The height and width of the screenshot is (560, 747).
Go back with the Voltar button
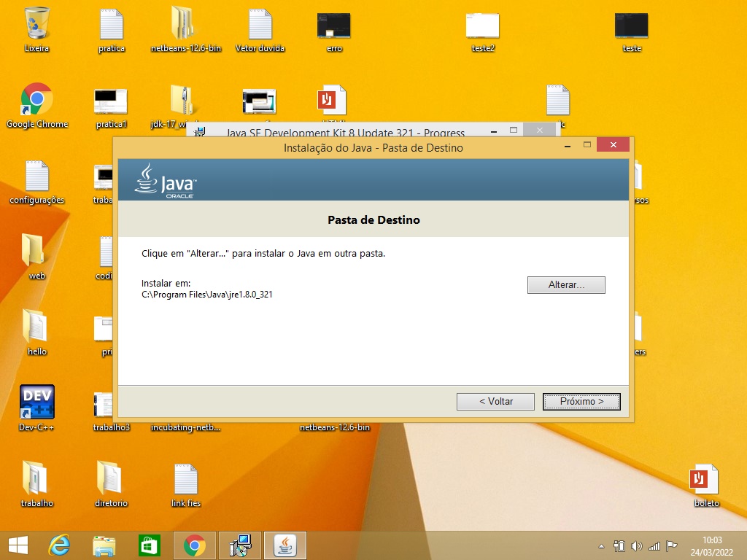click(x=495, y=402)
